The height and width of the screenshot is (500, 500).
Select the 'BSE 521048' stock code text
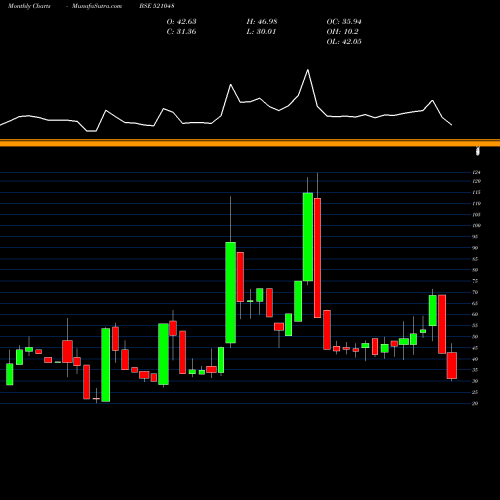tap(157, 6)
